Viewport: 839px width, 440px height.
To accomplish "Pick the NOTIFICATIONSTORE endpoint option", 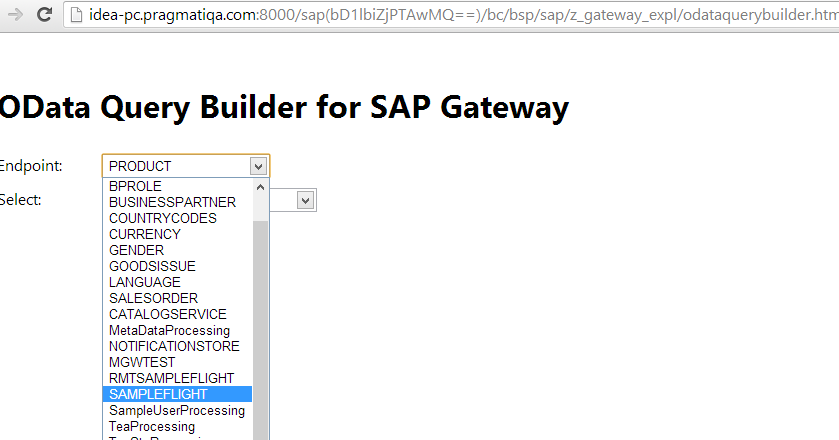I will [177, 346].
